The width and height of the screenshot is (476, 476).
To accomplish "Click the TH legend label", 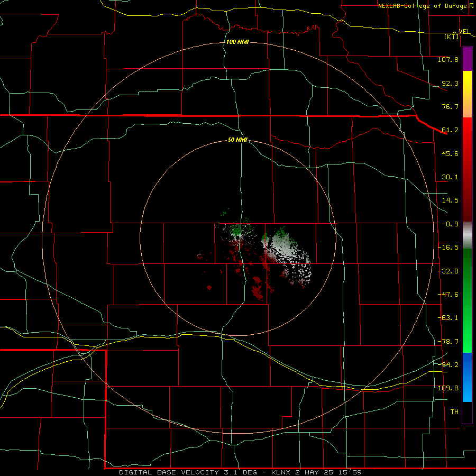I will tap(454, 412).
